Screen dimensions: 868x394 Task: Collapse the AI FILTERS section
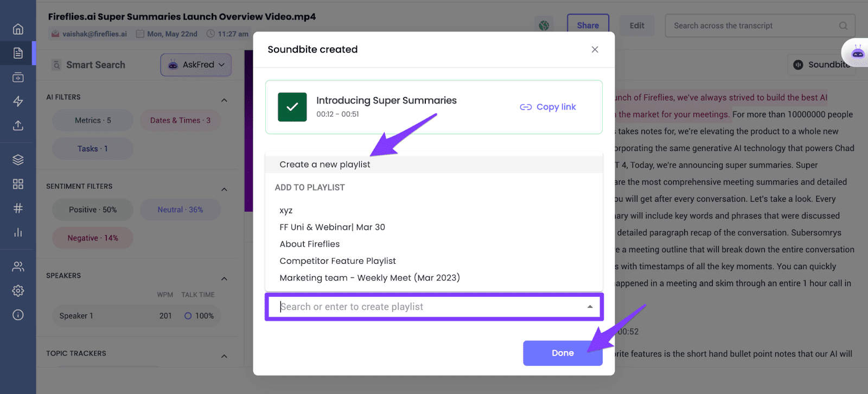tap(224, 100)
